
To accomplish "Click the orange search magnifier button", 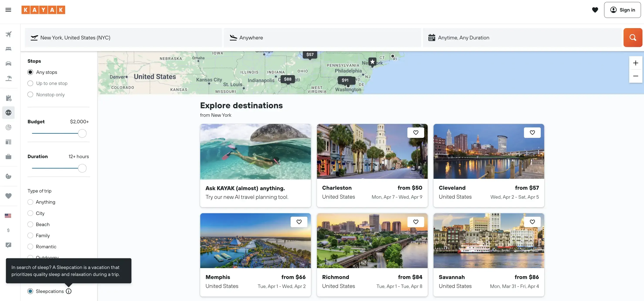I will click(632, 37).
